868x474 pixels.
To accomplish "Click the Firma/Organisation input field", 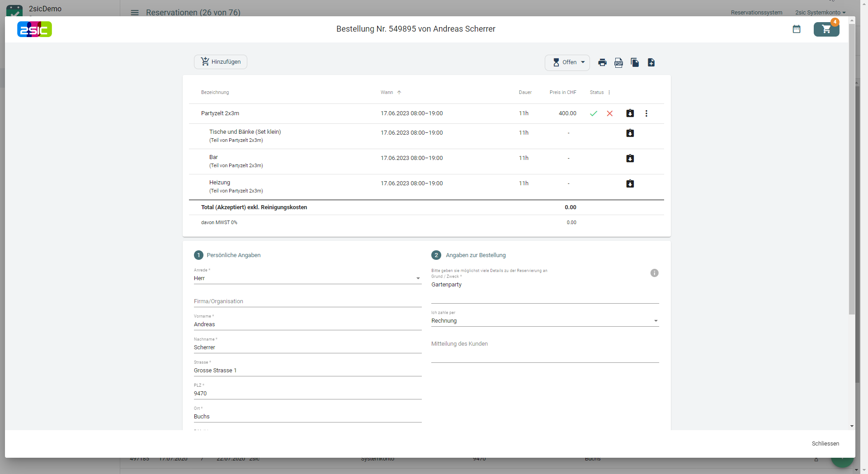I will [x=307, y=301].
